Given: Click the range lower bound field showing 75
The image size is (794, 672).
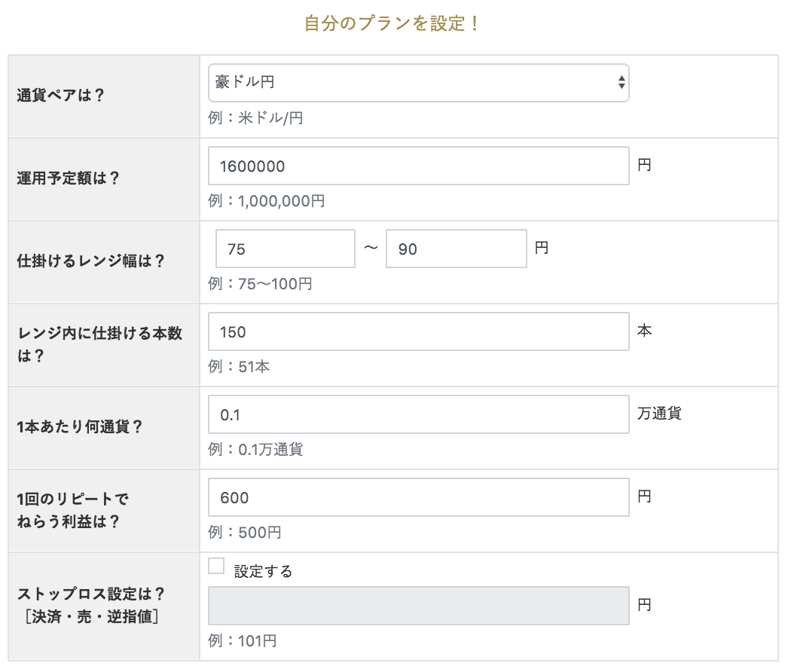Looking at the screenshot, I should [x=285, y=249].
